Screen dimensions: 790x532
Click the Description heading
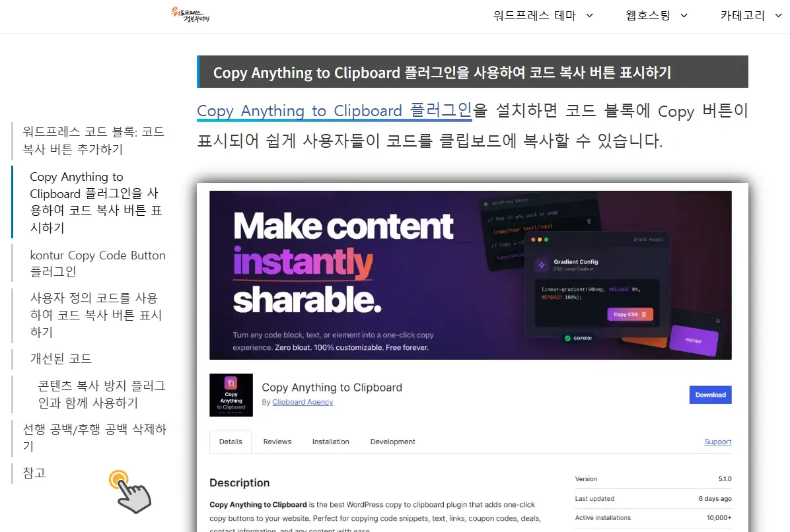[x=239, y=482]
